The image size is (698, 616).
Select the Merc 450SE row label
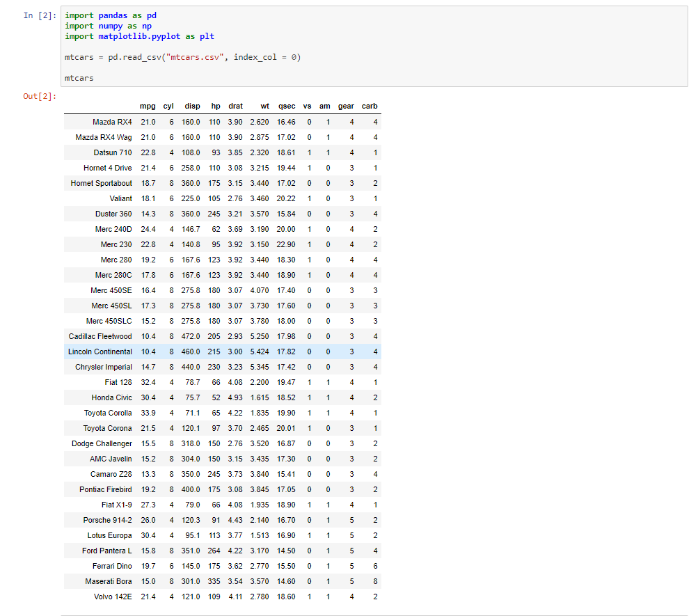(x=111, y=290)
